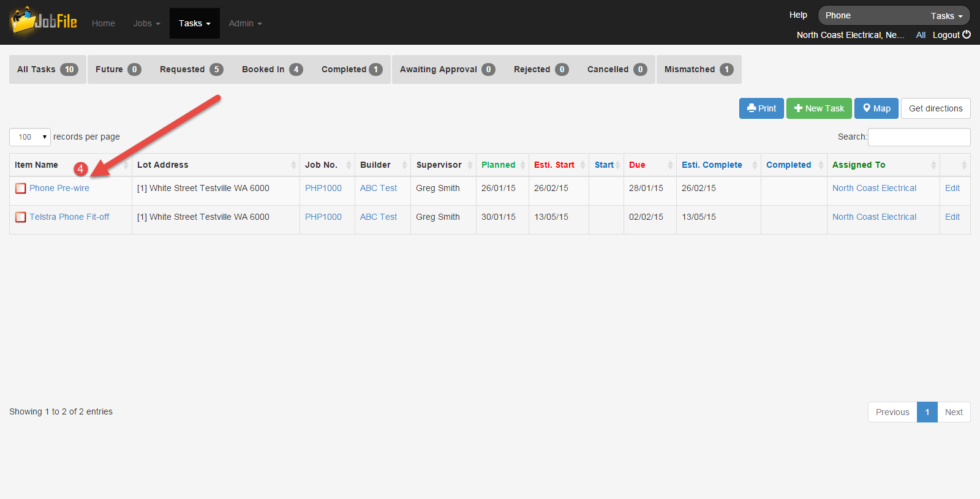Tick the Telstra Phone Fit-off checkbox
The height and width of the screenshot is (499, 980).
point(21,217)
